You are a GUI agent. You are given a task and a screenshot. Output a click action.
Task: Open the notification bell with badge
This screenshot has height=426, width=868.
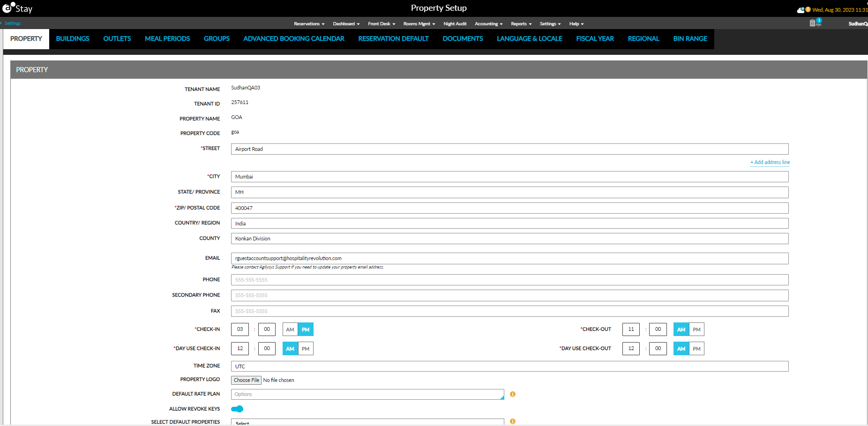[818, 22]
